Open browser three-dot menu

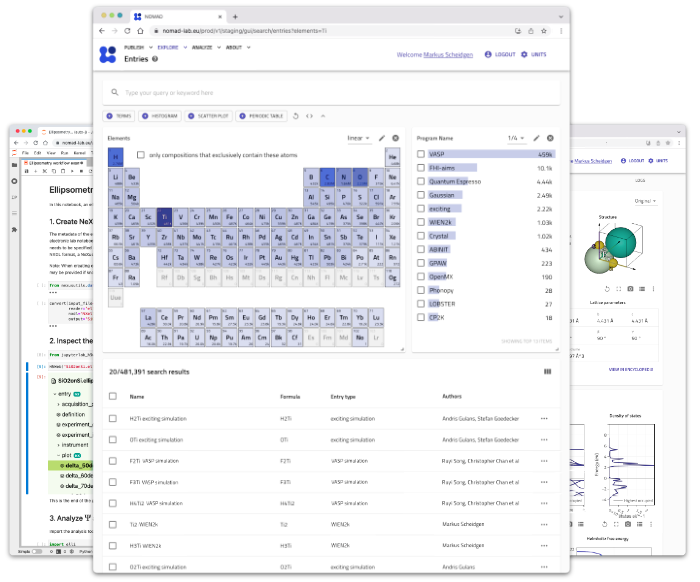561,31
